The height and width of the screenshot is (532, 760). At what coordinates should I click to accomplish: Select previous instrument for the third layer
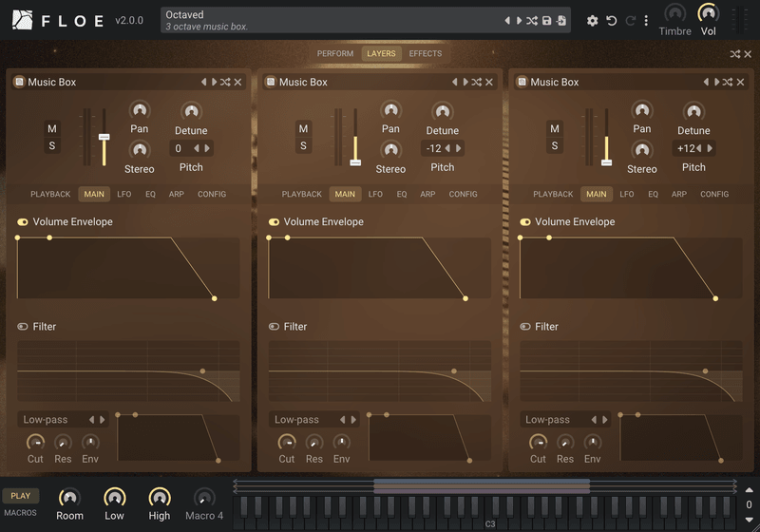pyautogui.click(x=706, y=82)
